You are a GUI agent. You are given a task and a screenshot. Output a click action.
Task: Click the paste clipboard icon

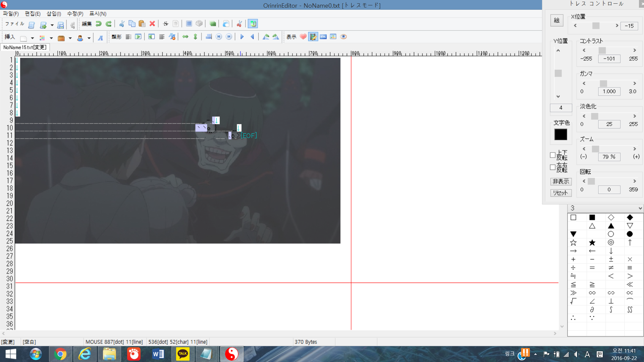(142, 24)
